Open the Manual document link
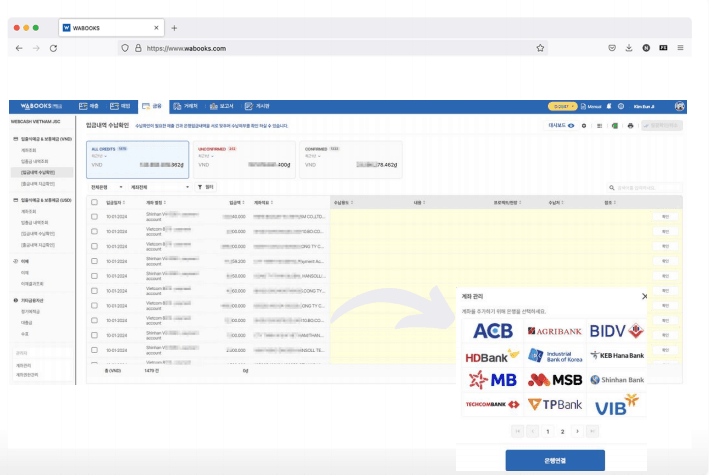709x475 pixels. [x=591, y=106]
